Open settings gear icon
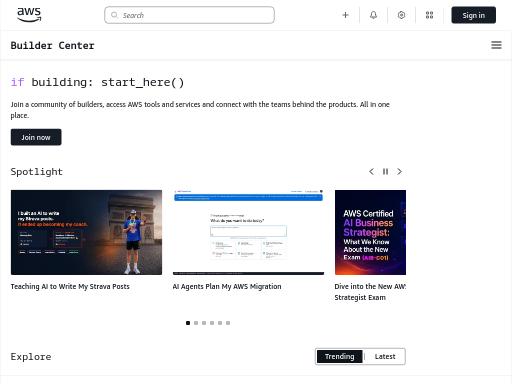 (401, 15)
